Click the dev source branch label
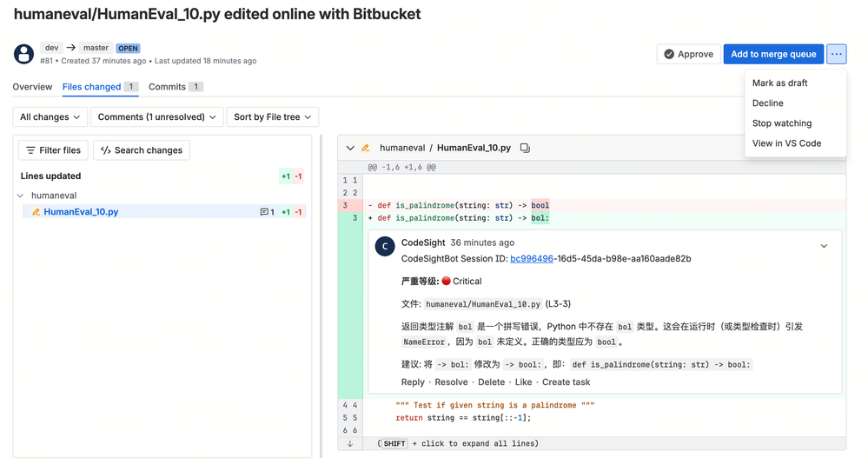This screenshot has height=465, width=868. click(51, 48)
